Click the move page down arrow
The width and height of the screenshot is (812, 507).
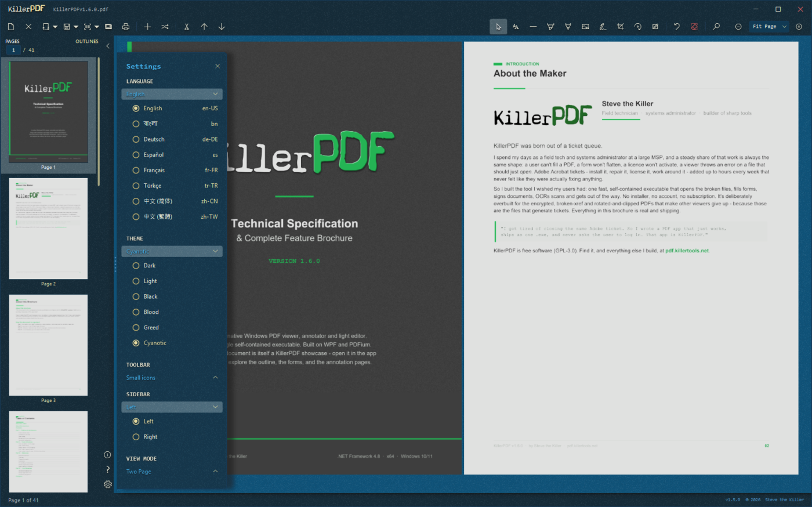[222, 27]
